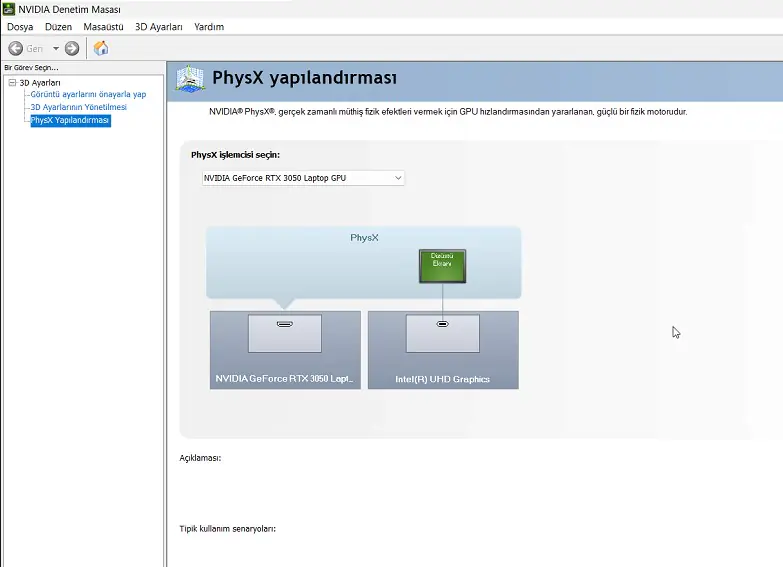783x567 pixels.
Task: Click the NVIDIA logo in title bar
Action: point(9,9)
